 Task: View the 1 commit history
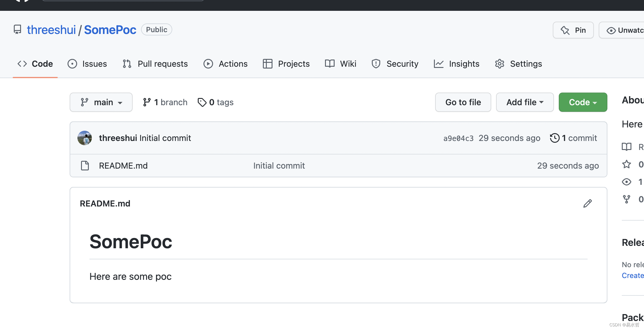click(573, 138)
